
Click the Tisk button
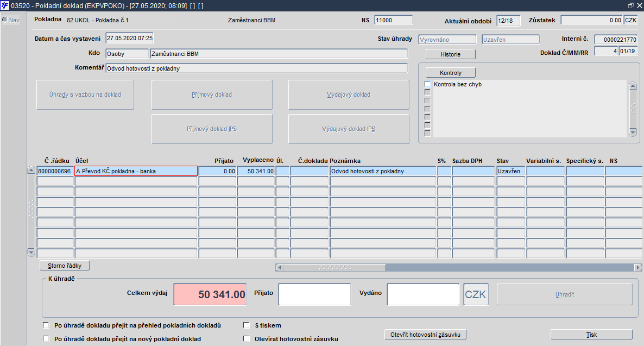591,335
